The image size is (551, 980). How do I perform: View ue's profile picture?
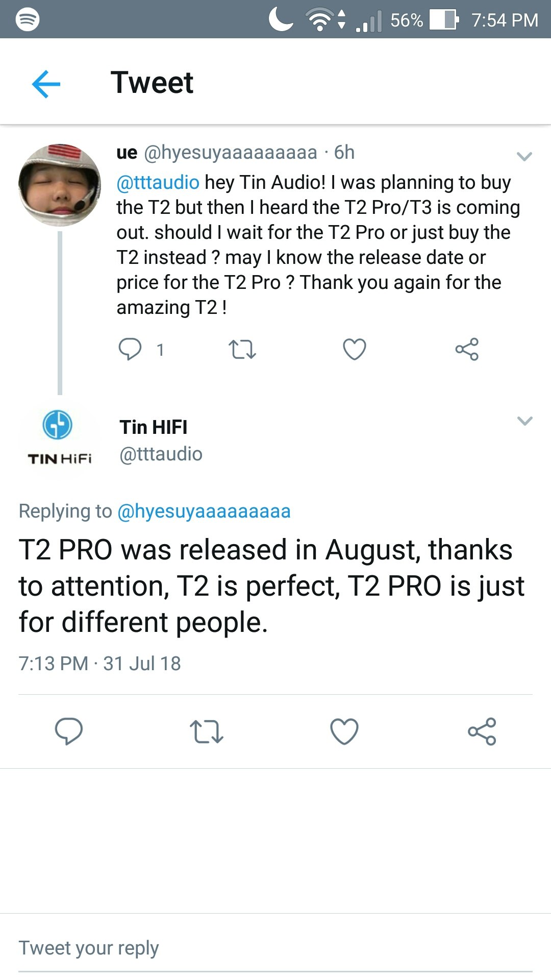60,185
